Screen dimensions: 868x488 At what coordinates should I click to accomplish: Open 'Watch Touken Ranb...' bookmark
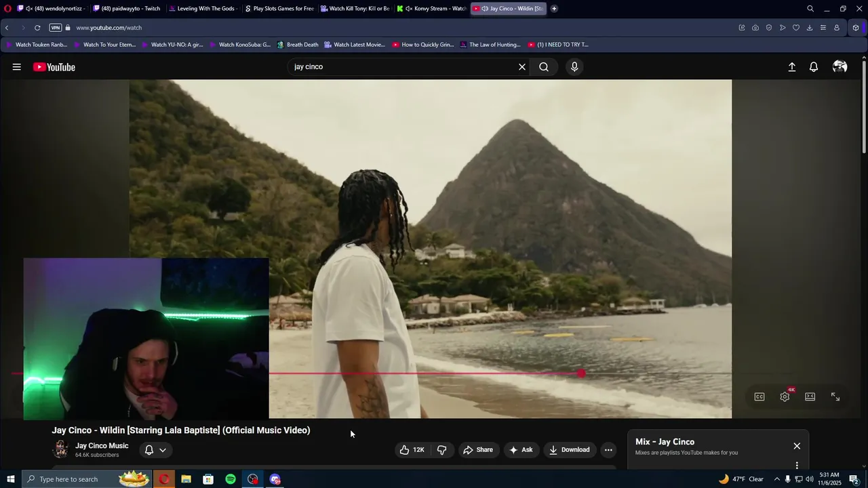[37, 45]
